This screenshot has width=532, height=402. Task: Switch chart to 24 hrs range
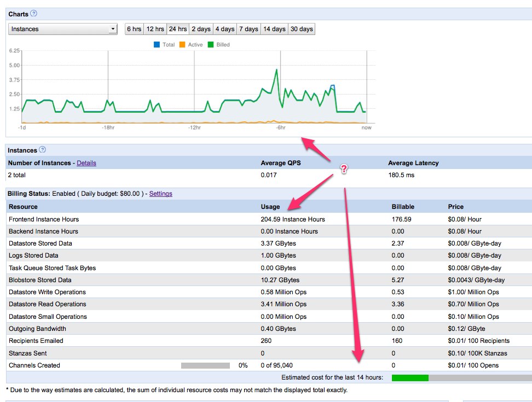(177, 29)
